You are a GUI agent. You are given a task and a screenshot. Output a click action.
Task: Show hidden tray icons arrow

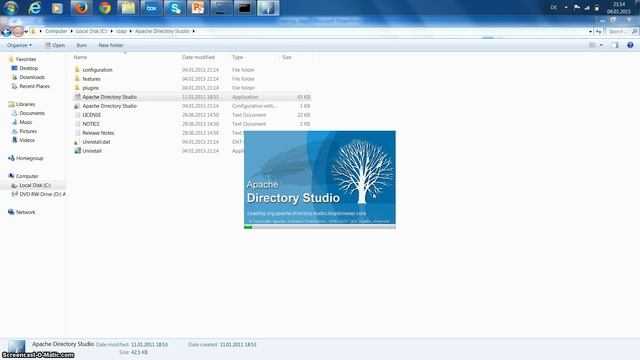pos(566,7)
